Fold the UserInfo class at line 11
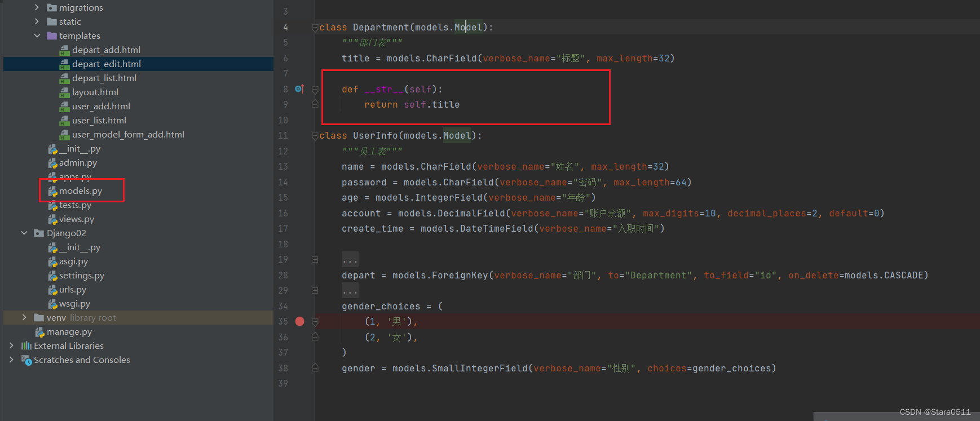 click(315, 136)
